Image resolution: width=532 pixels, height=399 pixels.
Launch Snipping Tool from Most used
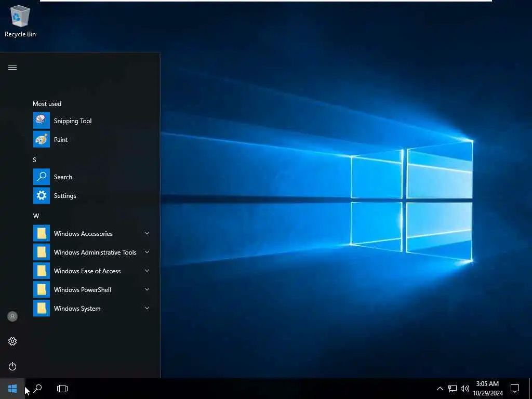point(92,121)
